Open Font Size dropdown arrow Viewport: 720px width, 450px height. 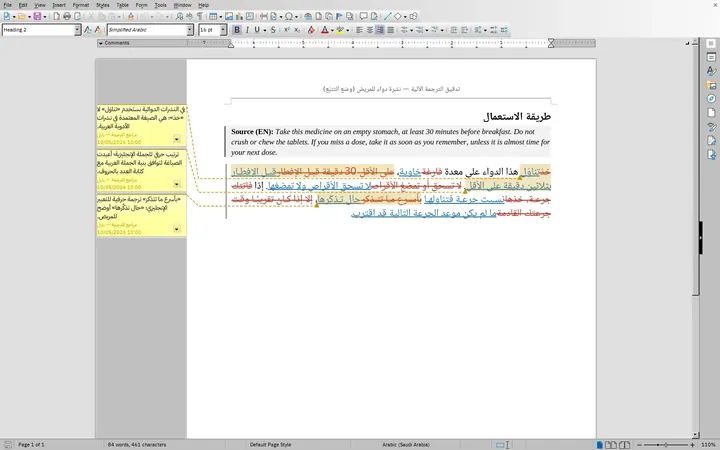pyautogui.click(x=223, y=30)
